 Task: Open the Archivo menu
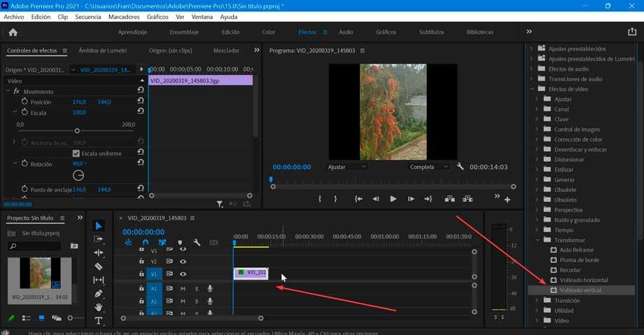point(14,17)
